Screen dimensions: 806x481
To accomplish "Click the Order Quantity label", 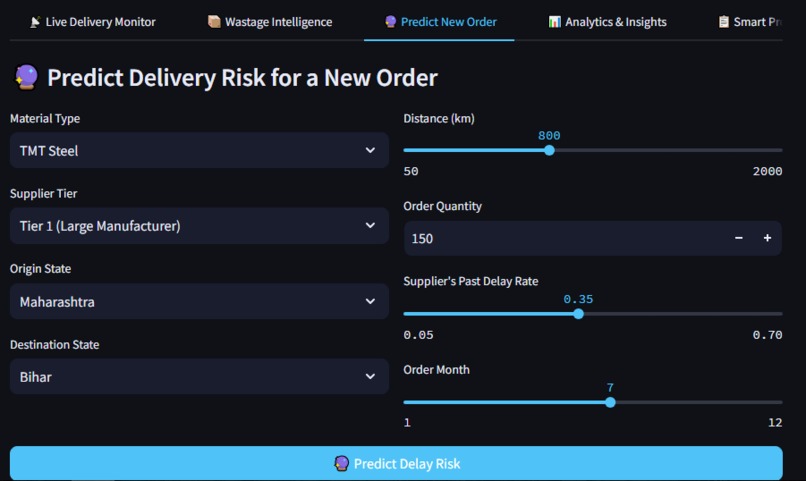I will coord(443,206).
